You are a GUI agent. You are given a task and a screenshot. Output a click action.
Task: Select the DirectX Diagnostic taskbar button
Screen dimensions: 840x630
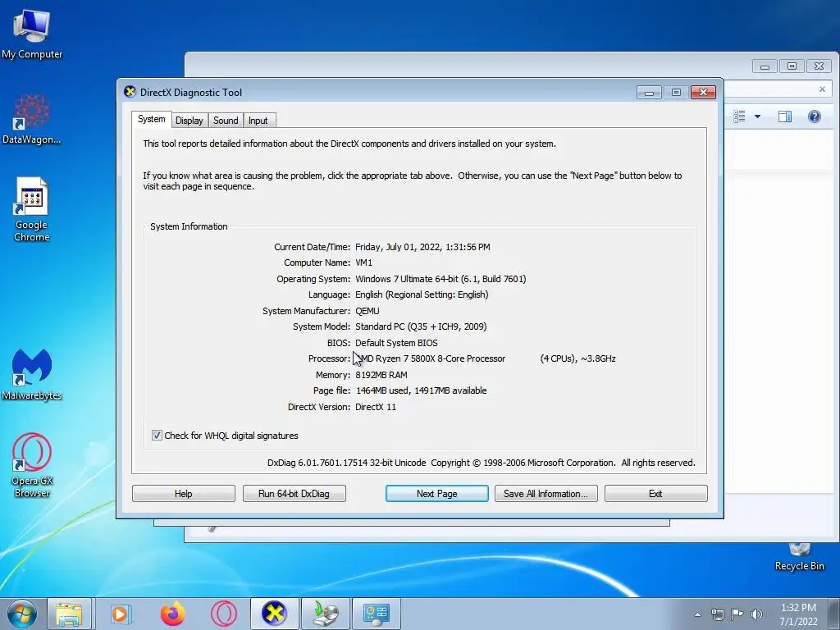point(274,614)
